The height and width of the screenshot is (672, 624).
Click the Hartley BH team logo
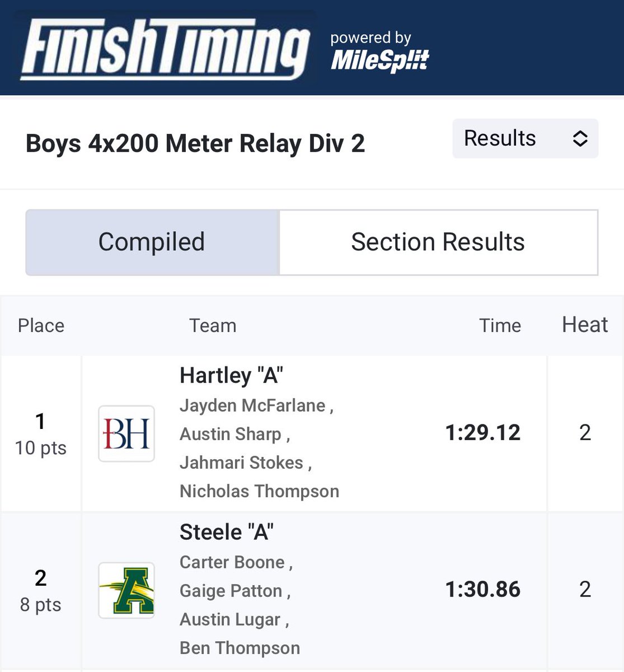126,433
